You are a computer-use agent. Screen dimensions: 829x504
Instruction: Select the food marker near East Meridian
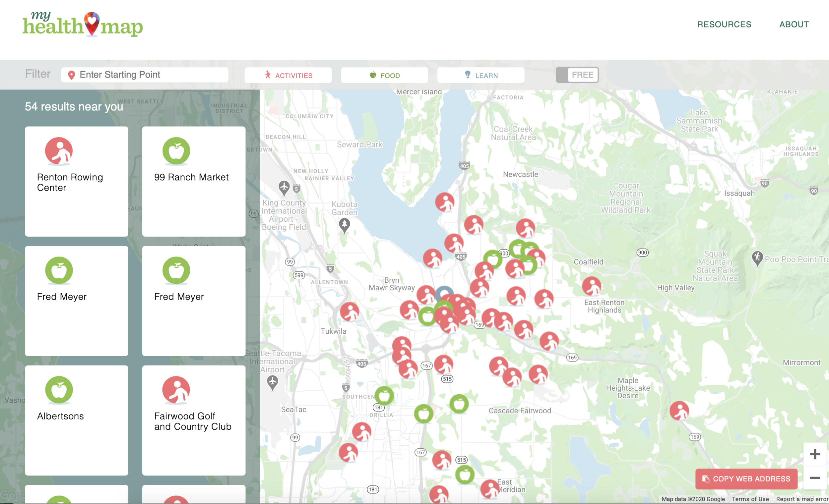point(465,475)
